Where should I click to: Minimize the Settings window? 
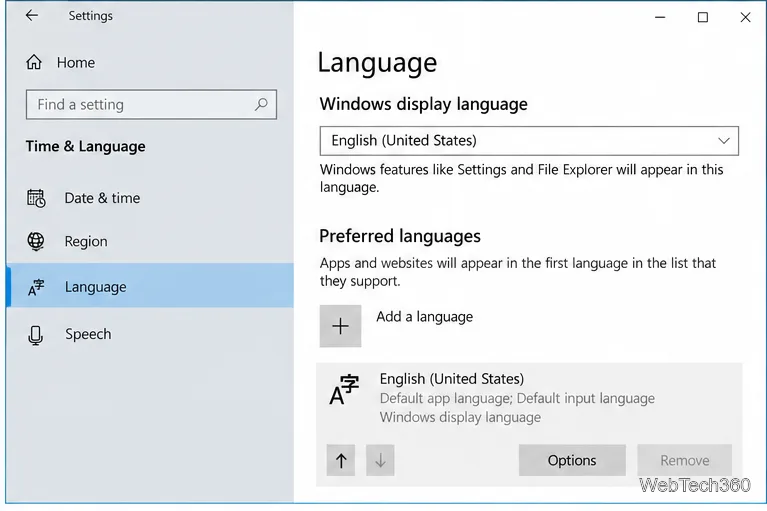pos(660,18)
